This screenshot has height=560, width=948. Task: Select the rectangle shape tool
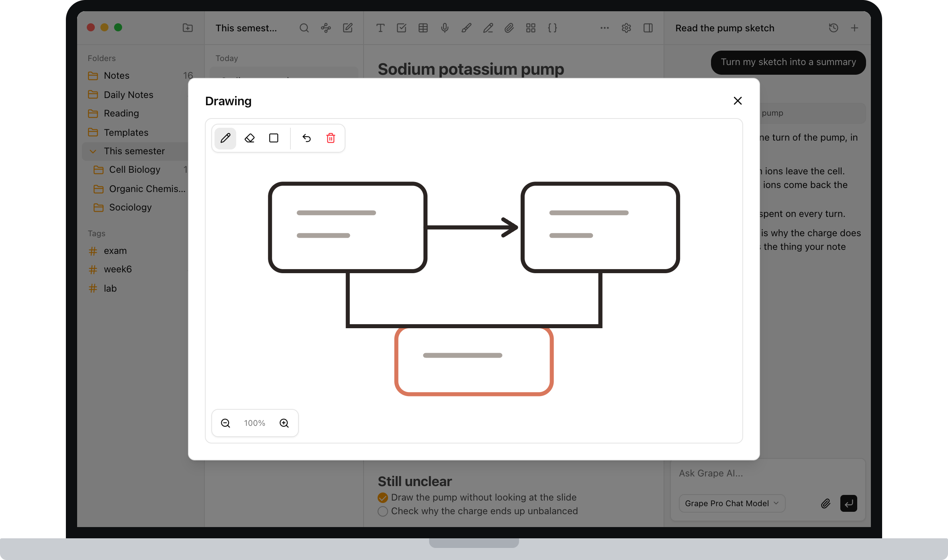(x=274, y=138)
